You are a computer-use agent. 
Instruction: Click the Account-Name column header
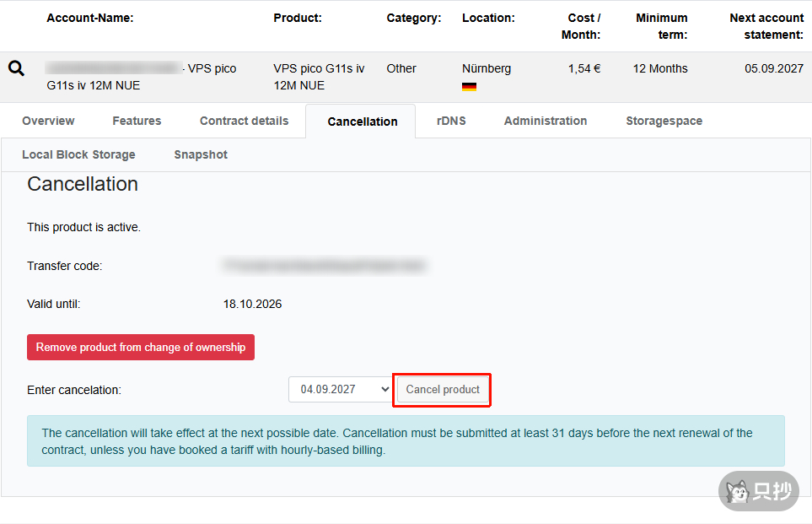90,18
